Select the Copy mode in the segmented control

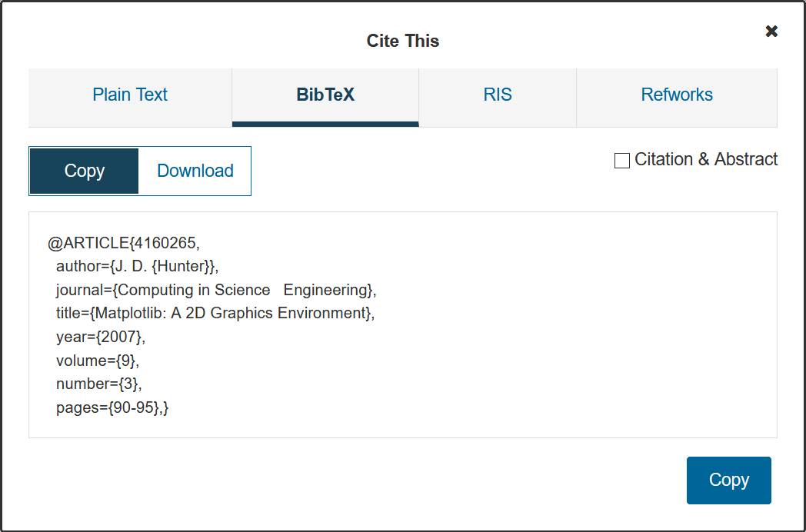[x=84, y=171]
